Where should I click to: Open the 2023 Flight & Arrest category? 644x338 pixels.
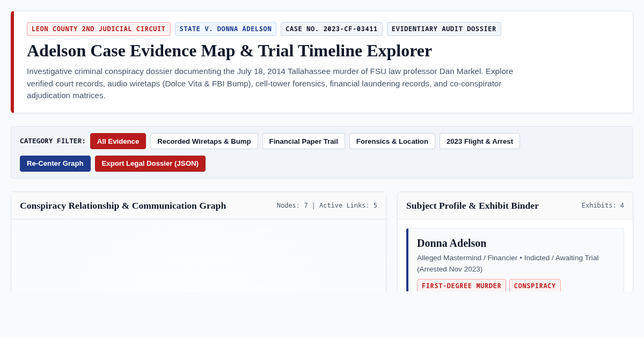(x=480, y=141)
